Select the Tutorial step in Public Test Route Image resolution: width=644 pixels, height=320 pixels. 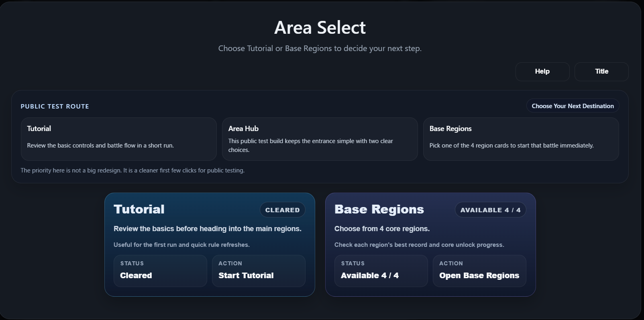point(118,139)
